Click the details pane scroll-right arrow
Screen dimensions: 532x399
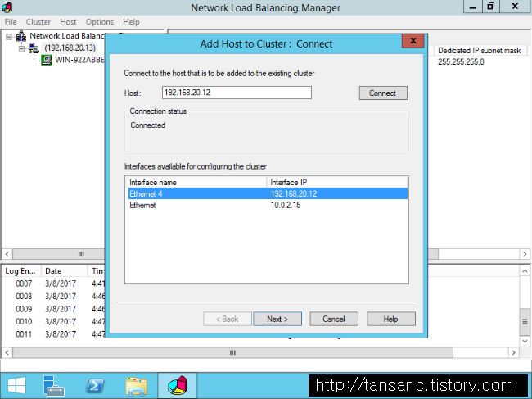(525, 254)
